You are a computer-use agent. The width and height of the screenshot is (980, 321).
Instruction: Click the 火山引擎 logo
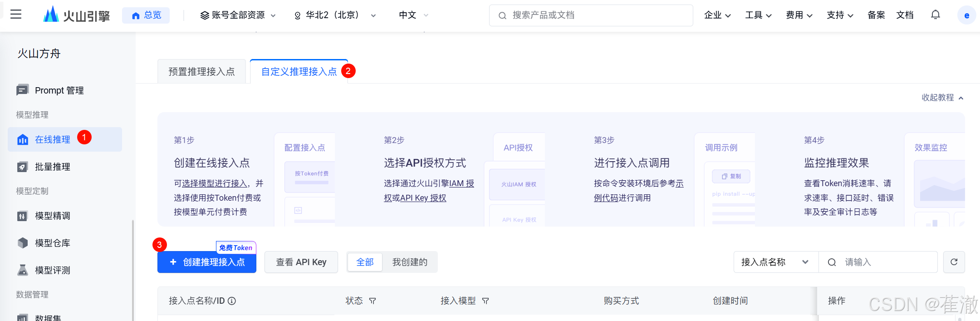(x=76, y=15)
